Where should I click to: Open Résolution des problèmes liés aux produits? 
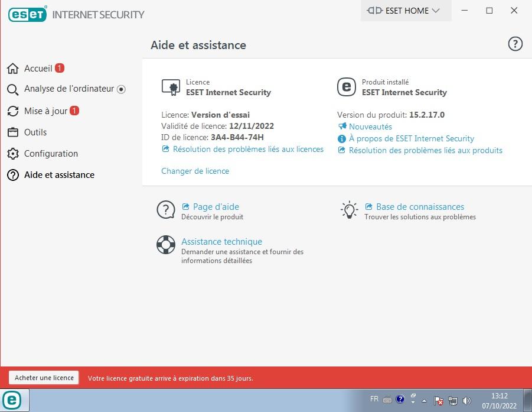426,151
